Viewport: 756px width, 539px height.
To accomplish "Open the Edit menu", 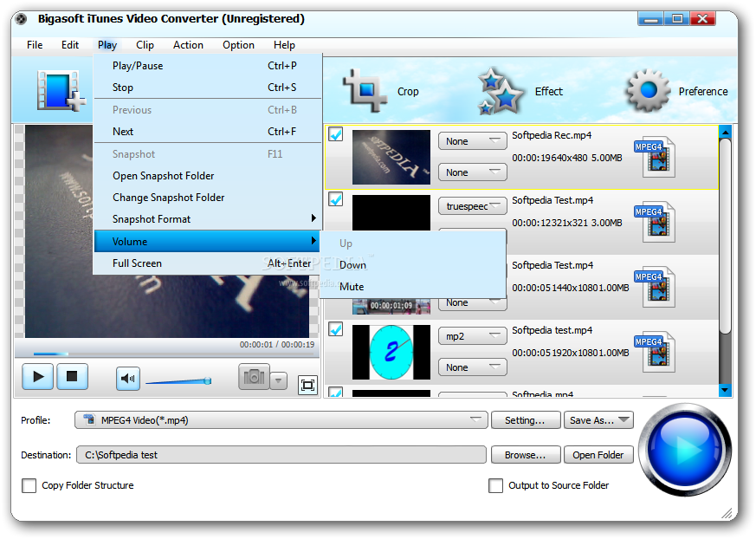I will coord(70,45).
